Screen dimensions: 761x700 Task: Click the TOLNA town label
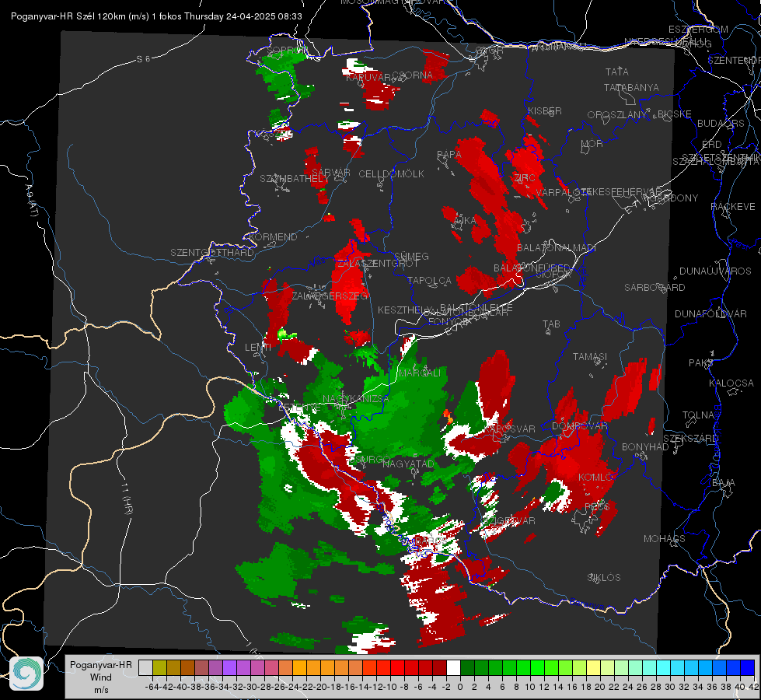tap(698, 415)
